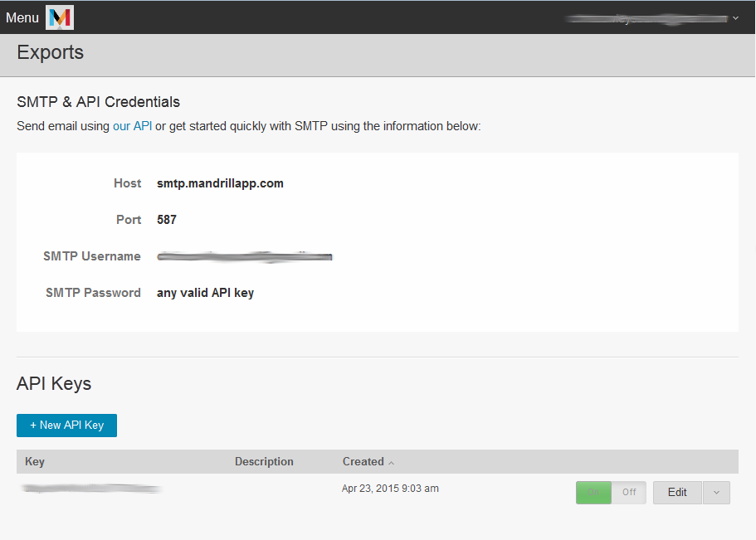Image resolution: width=756 pixels, height=540 pixels.
Task: Click the 'Apr 23, 2015 9:03 am' date
Action: point(390,489)
